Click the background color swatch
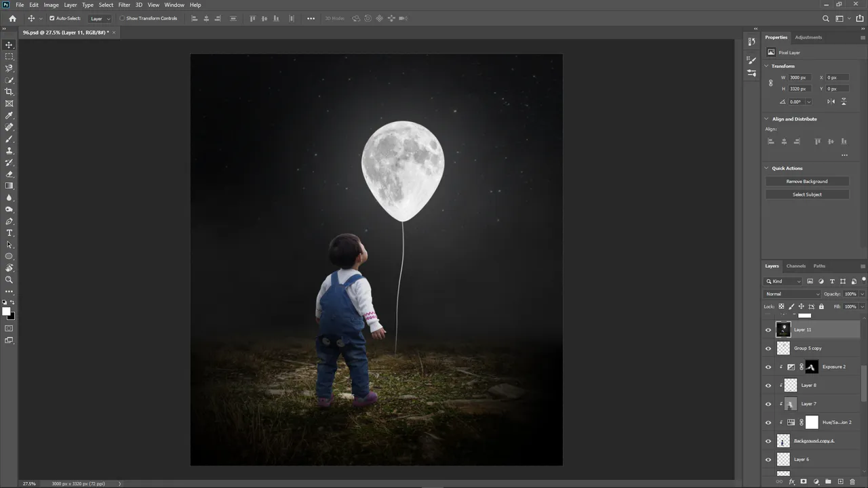 [x=12, y=316]
